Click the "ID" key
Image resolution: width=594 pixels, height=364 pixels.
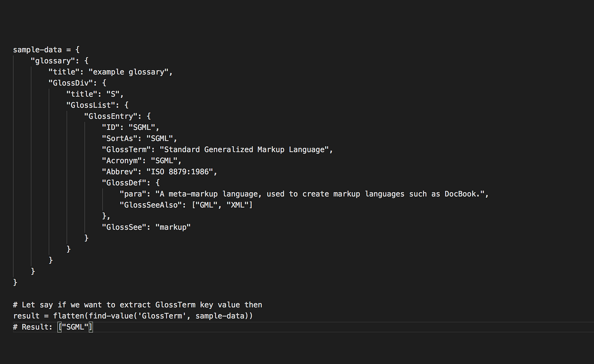tap(110, 127)
